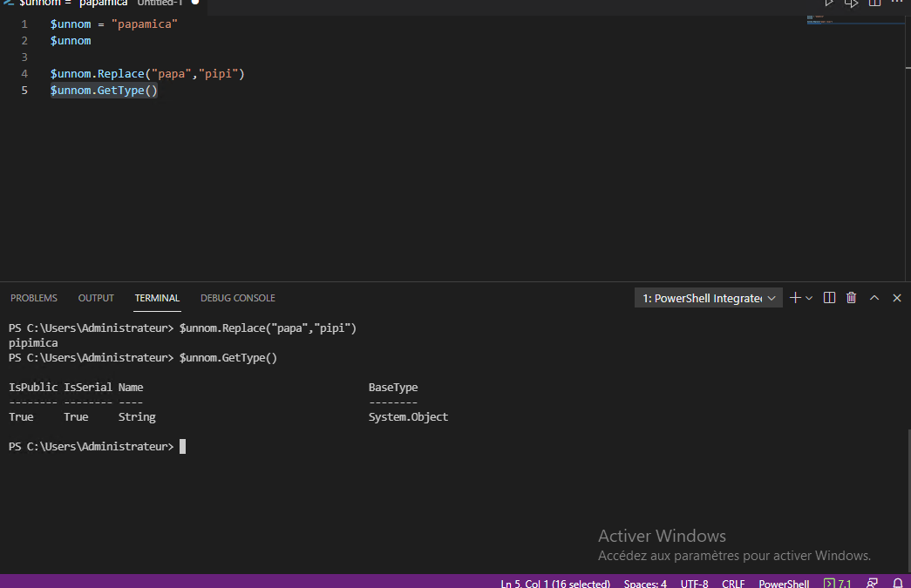Click the Run Without Debugging icon
The image size is (911, 588).
(x=852, y=3)
